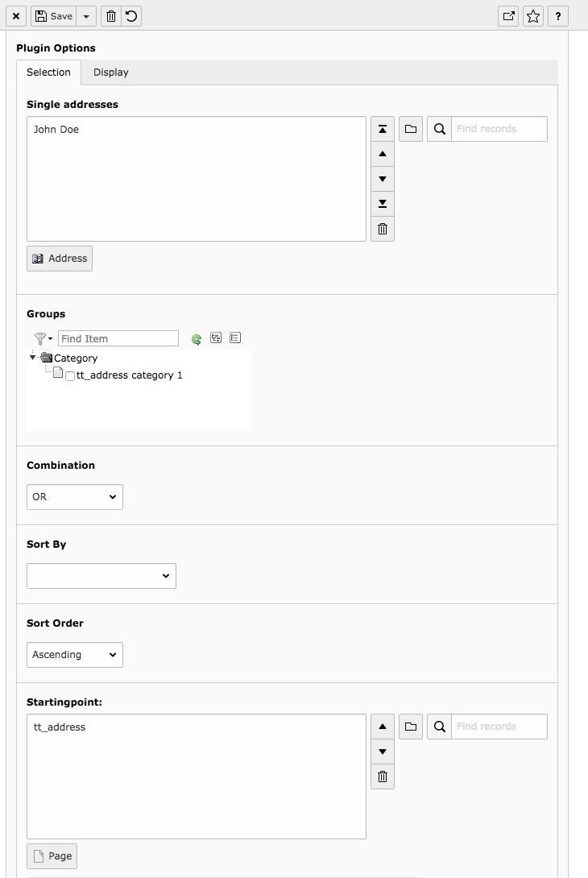The image size is (588, 878).
Task: Refresh the Groups category tree
Action: click(x=197, y=339)
